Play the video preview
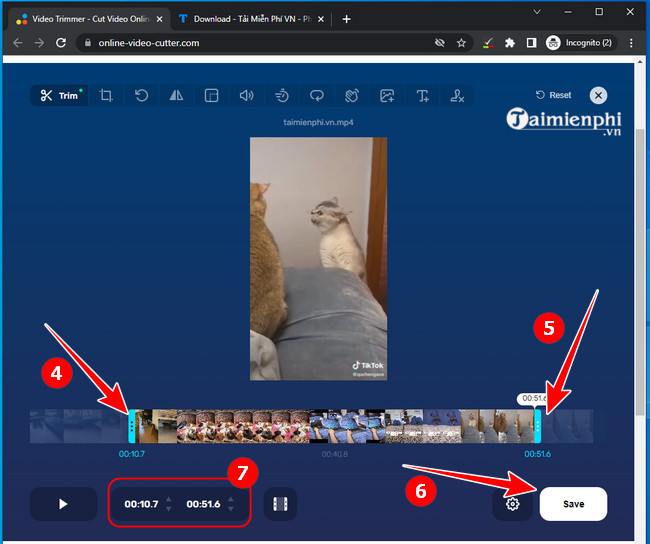This screenshot has height=544, width=650. pyautogui.click(x=63, y=504)
